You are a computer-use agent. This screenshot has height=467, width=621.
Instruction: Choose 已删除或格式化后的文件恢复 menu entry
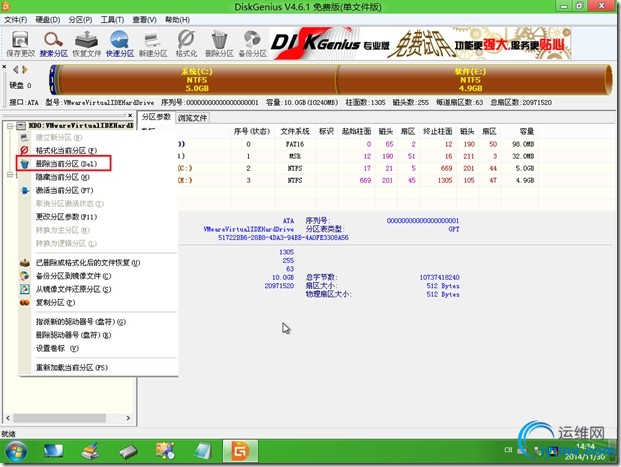98,263
